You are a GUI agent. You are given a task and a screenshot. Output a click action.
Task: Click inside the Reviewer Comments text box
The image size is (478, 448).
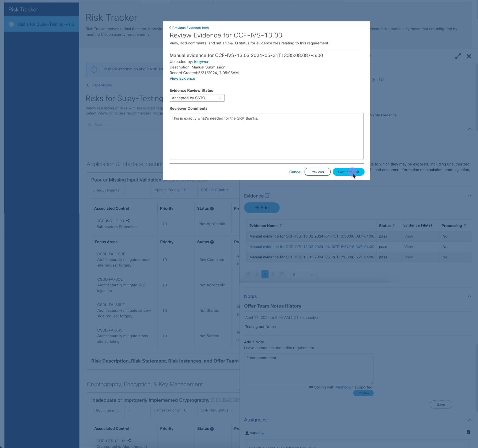[x=267, y=136]
